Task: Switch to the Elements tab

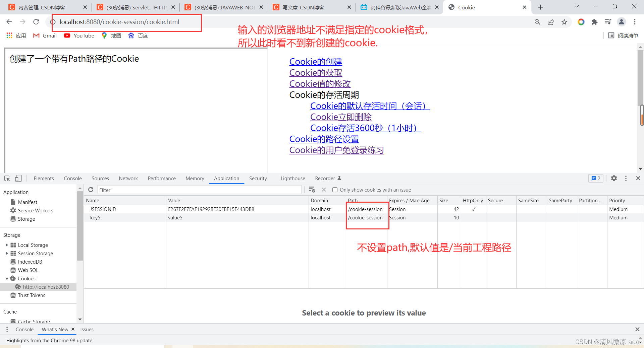Action: (44, 179)
